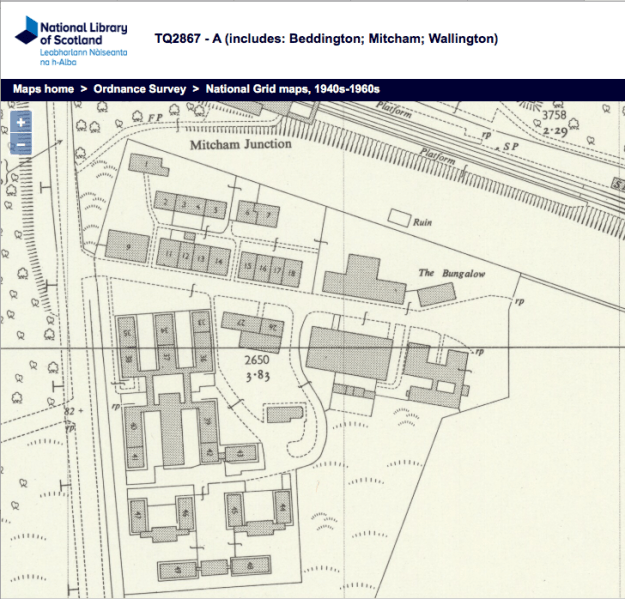Open the Ordnance Survey breadcrumb link
Viewport: 625px width, 599px height.
click(x=140, y=89)
